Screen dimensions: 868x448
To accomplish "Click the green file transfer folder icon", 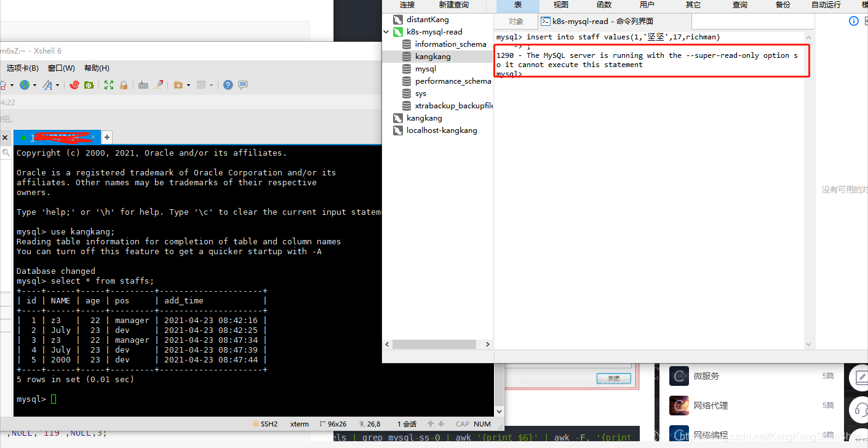I will coord(89,85).
